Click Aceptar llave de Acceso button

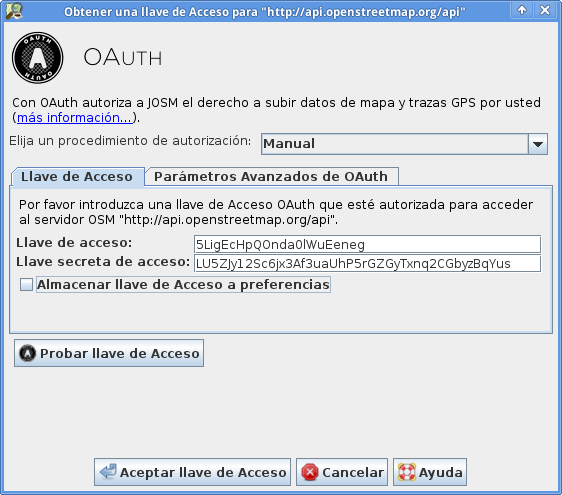pos(192,472)
